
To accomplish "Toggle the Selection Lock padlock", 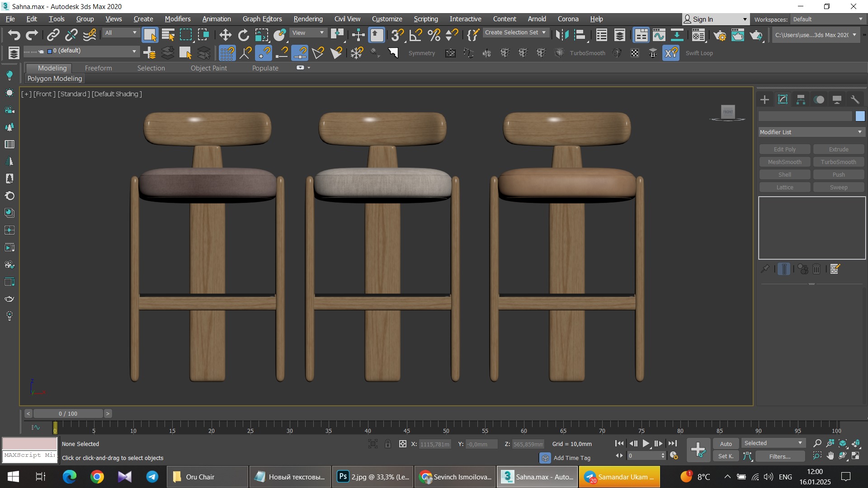I will [x=388, y=444].
